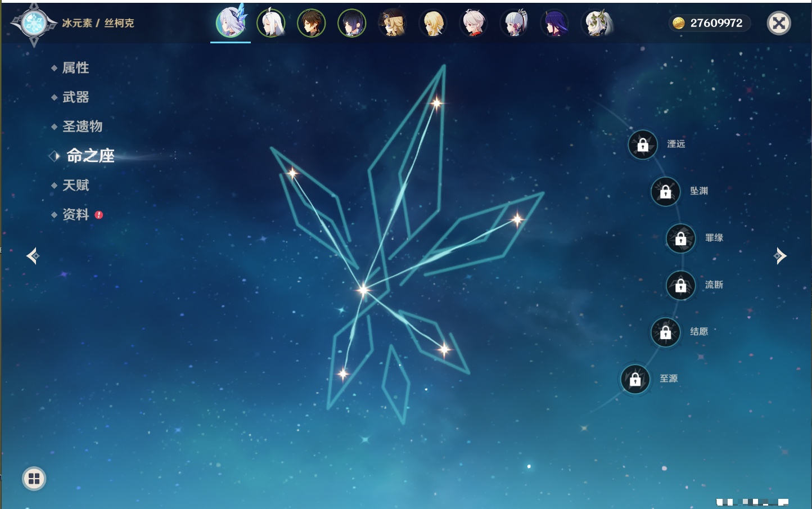View the 至源 locked constellation
This screenshot has width=812, height=509.
635,380
